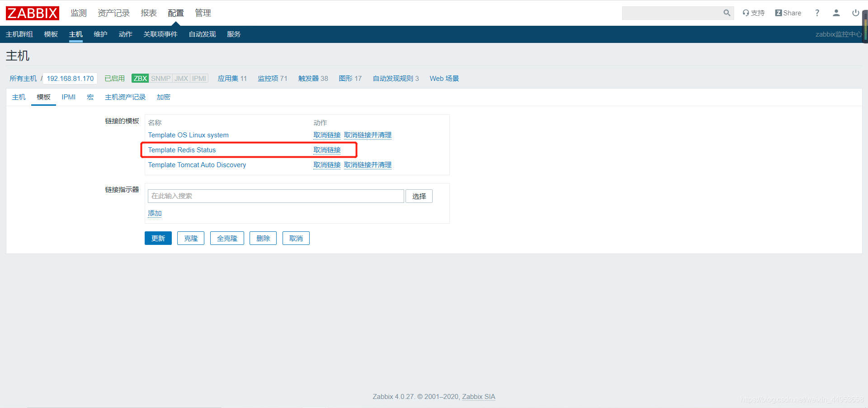Open Template Redis Status link

click(x=182, y=150)
